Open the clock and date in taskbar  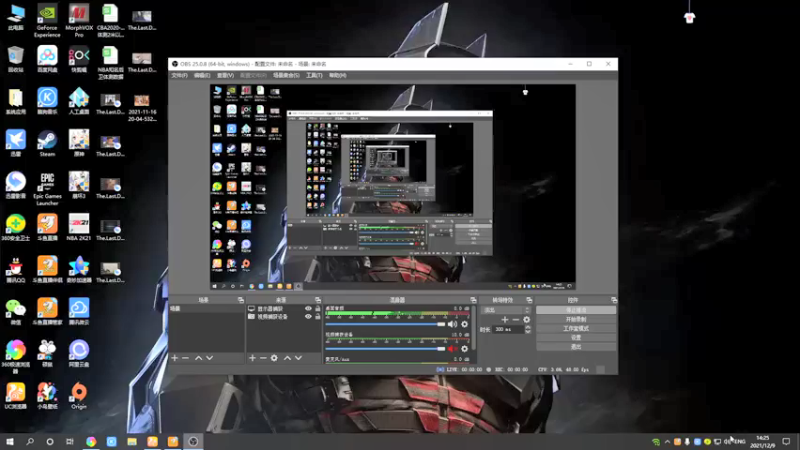click(x=762, y=442)
